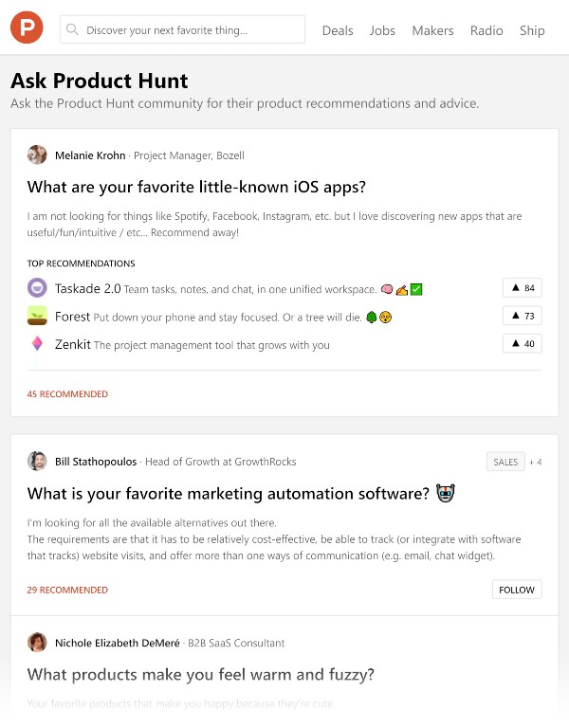Upvote Zenkit with 40 votes

tap(523, 344)
